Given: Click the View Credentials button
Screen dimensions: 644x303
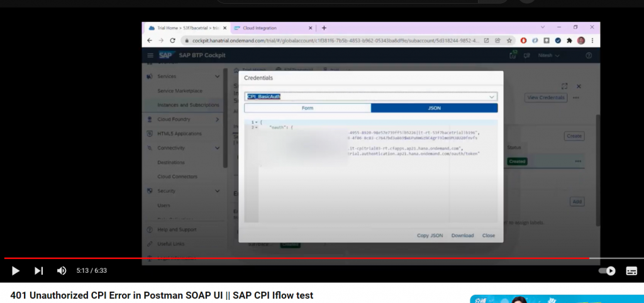Looking at the screenshot, I should click(545, 97).
